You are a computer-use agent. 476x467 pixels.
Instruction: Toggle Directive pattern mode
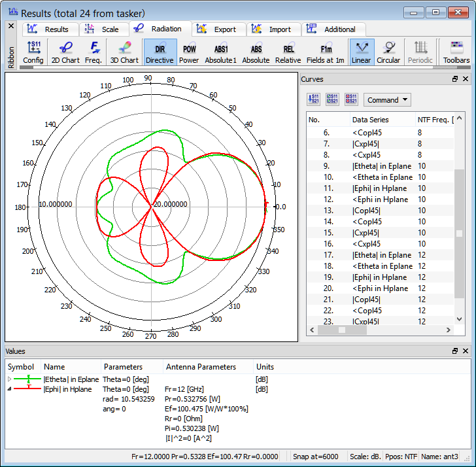(x=160, y=52)
